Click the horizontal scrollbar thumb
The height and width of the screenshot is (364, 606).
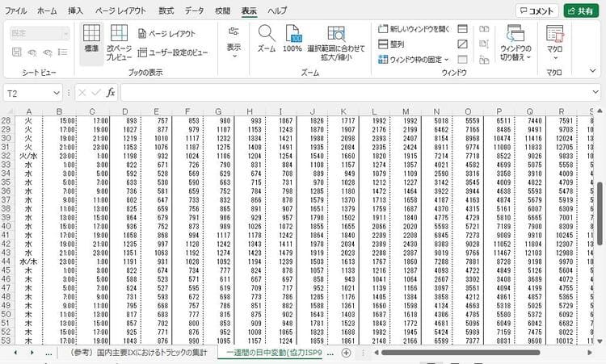(461, 353)
